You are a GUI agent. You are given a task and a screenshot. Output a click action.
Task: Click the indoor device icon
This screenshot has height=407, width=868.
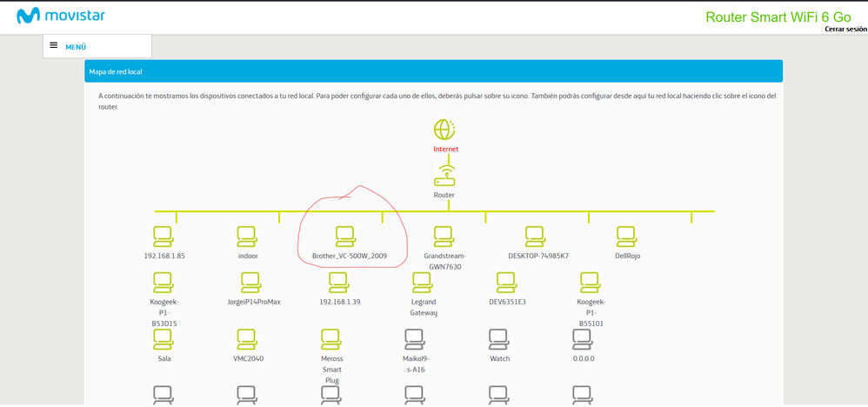(x=248, y=236)
